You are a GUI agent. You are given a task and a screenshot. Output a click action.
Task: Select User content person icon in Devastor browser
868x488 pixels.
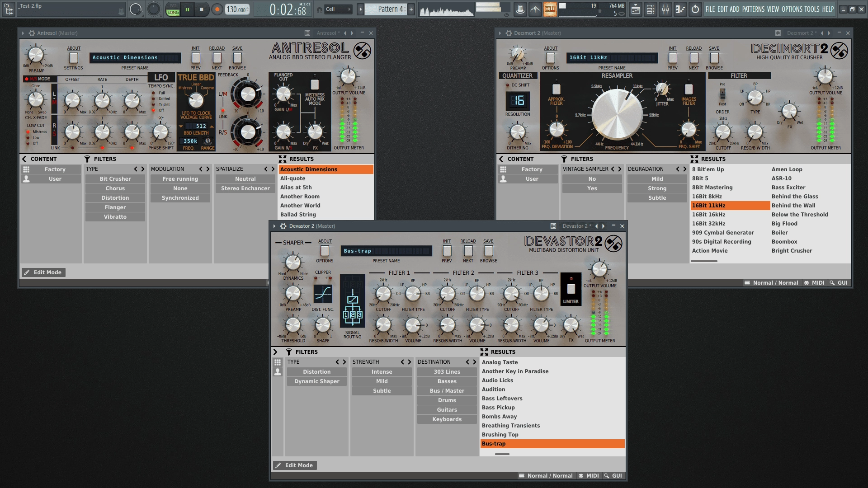278,372
